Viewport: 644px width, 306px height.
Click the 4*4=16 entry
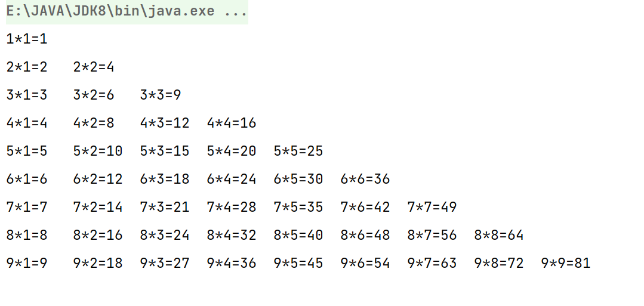(x=232, y=123)
